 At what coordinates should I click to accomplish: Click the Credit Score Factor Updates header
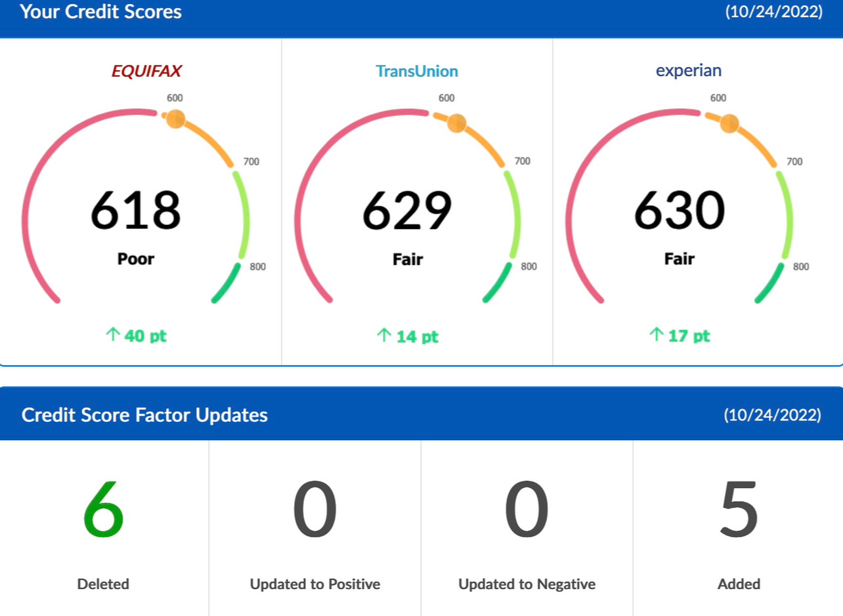click(144, 415)
